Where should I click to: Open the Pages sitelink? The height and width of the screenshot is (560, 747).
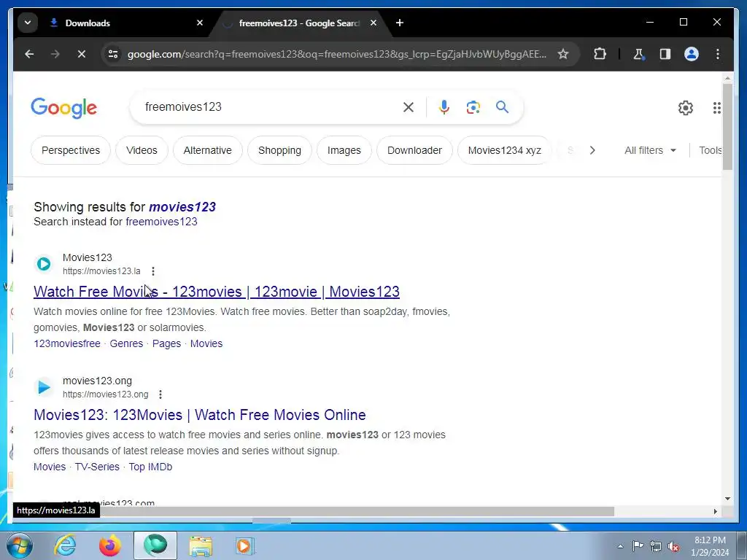tap(166, 344)
